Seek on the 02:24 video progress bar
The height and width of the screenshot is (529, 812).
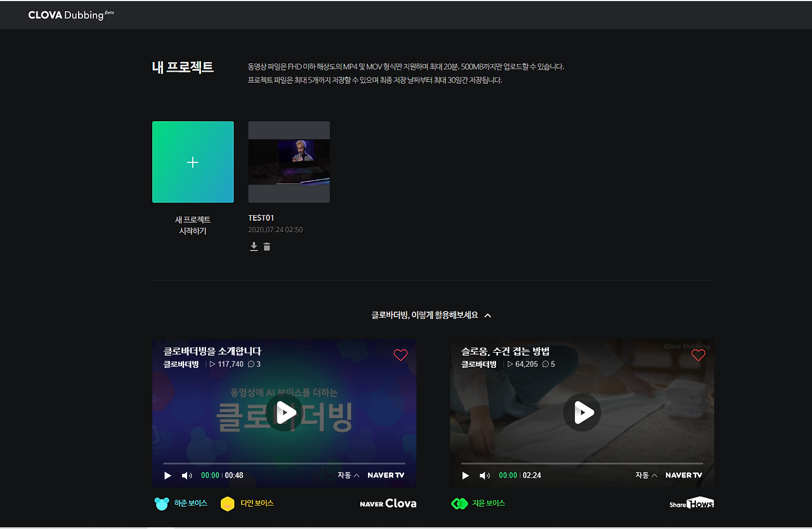click(582, 464)
